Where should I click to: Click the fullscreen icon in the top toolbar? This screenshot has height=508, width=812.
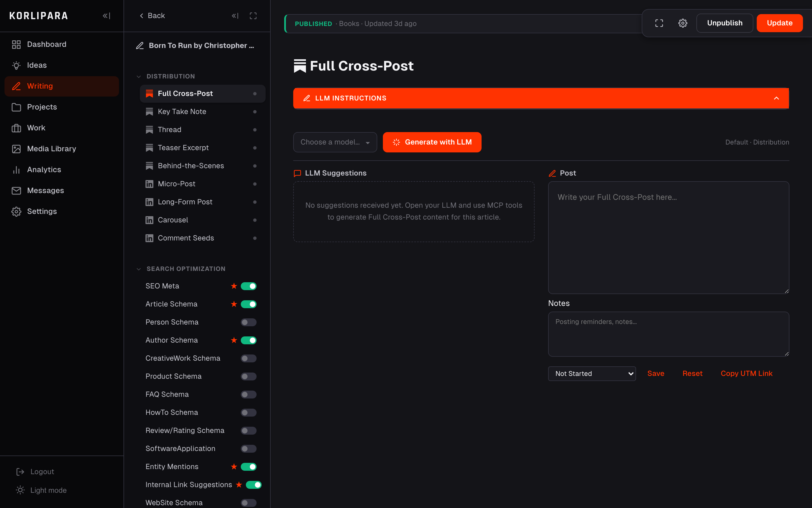click(x=659, y=23)
